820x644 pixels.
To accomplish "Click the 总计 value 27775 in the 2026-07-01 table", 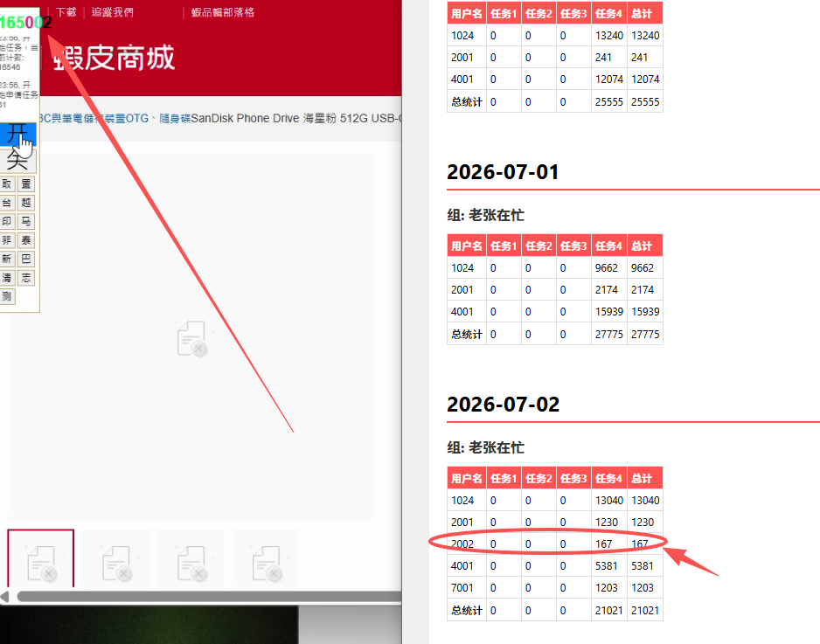I will pyautogui.click(x=645, y=335).
